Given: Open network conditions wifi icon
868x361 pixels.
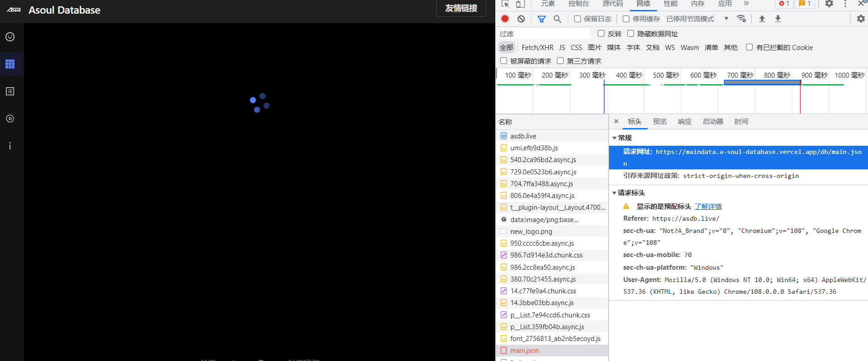Looking at the screenshot, I should 741,19.
